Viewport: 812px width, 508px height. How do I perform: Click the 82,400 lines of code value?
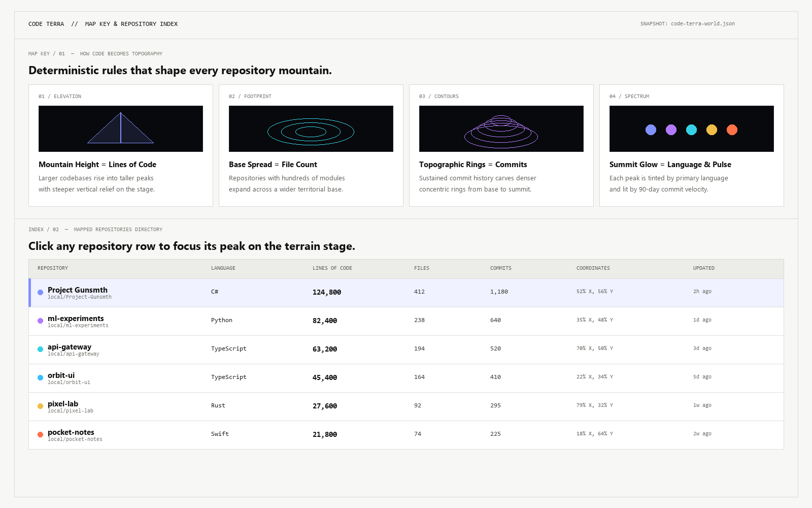pos(325,321)
